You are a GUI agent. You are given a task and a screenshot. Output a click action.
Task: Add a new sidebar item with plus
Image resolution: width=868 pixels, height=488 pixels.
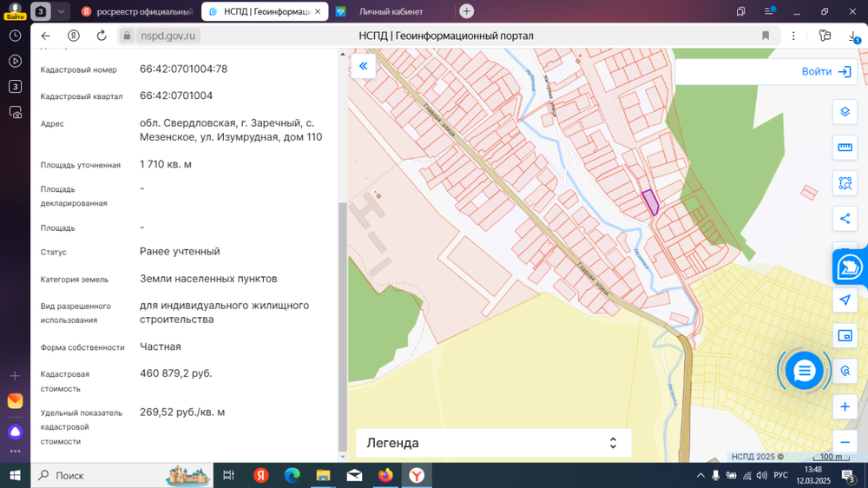click(x=15, y=376)
